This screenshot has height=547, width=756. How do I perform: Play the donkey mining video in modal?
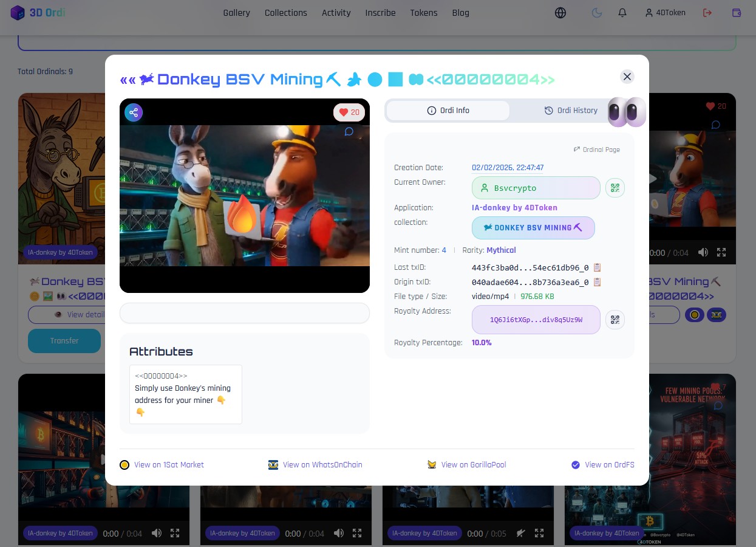point(245,196)
